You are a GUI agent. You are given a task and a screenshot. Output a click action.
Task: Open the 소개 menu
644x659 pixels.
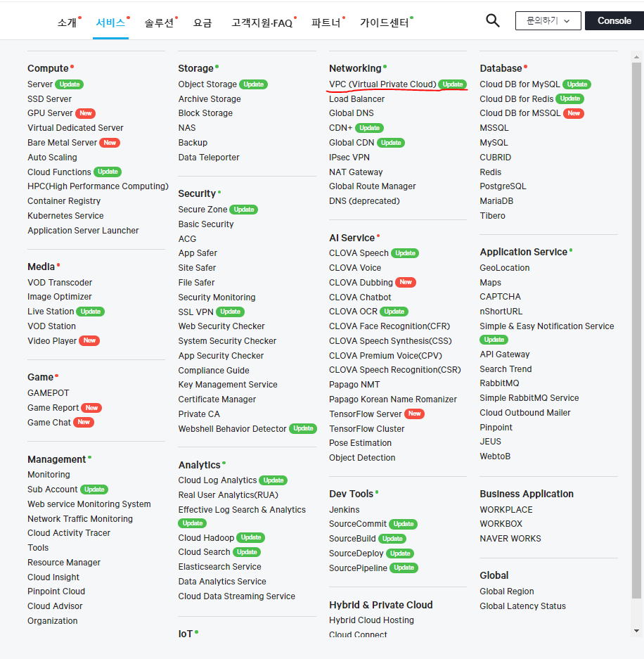[67, 23]
